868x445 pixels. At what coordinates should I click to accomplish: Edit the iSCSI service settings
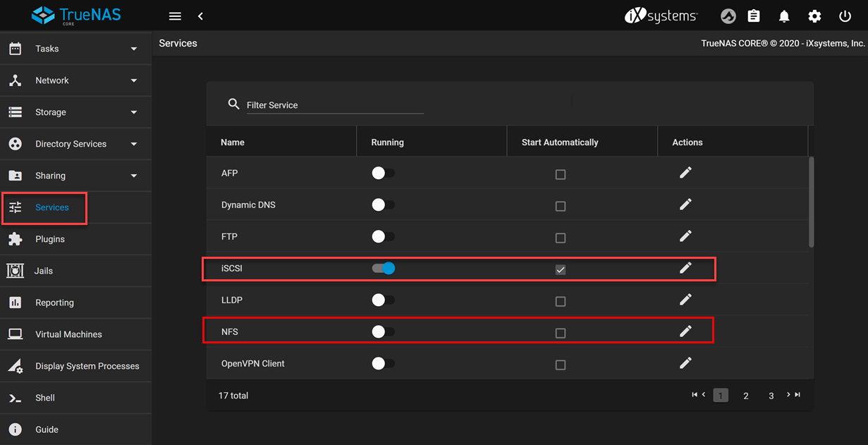coord(685,268)
